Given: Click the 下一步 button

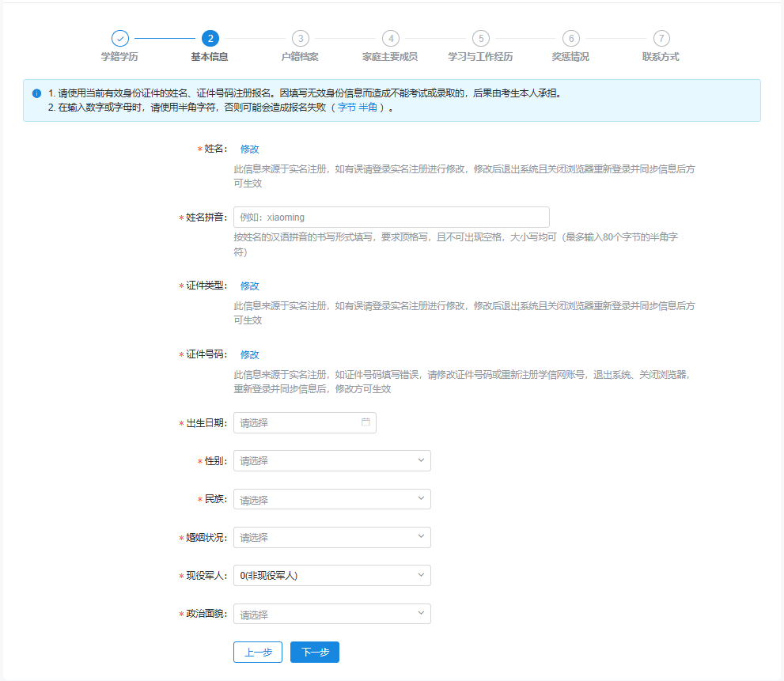Looking at the screenshot, I should tap(315, 652).
